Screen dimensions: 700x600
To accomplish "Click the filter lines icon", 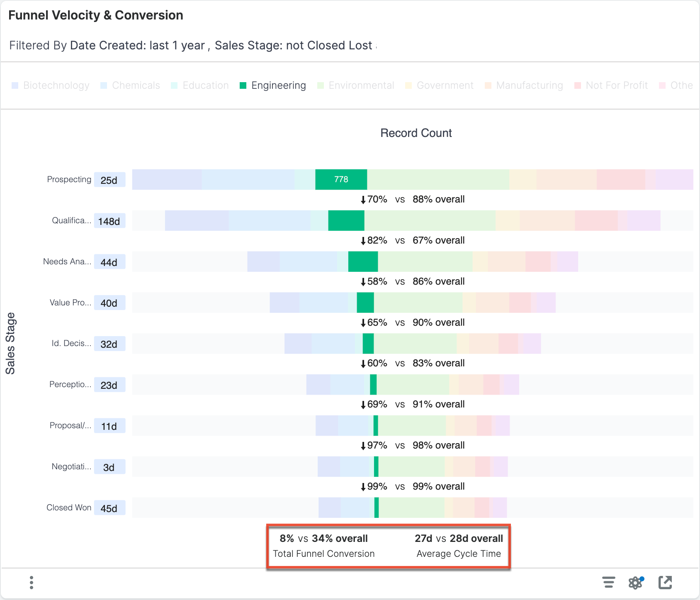I will (608, 583).
